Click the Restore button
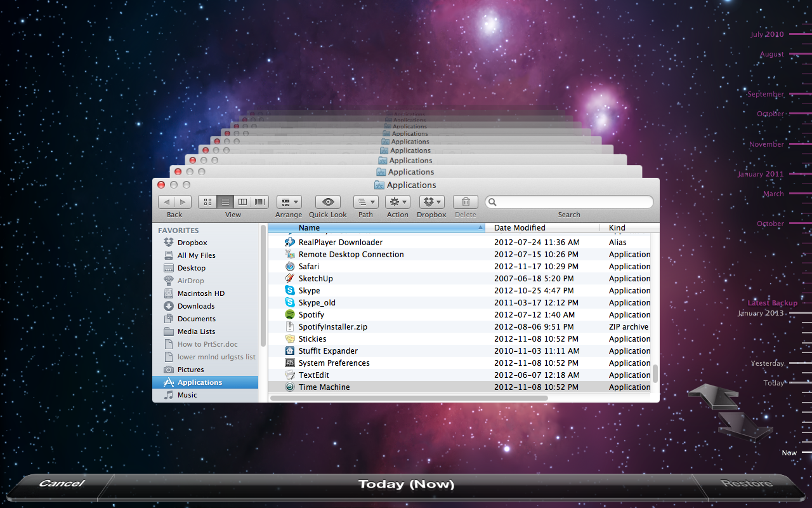 pyautogui.click(x=747, y=484)
